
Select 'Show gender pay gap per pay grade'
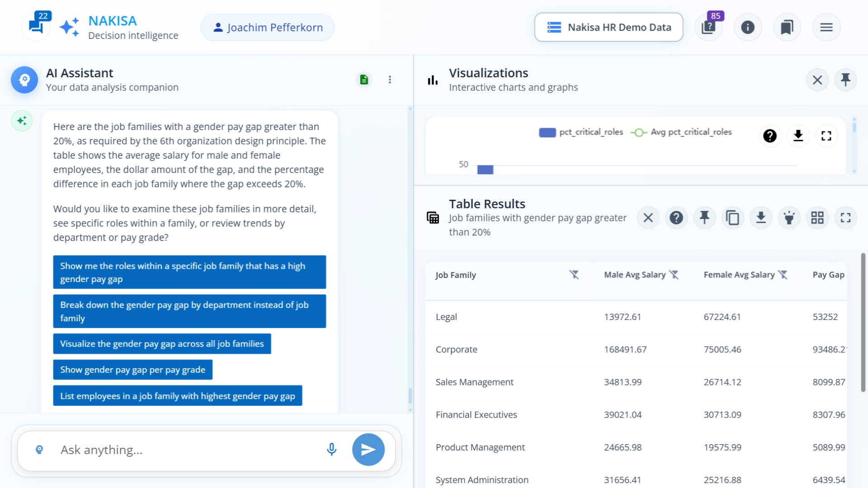click(132, 369)
